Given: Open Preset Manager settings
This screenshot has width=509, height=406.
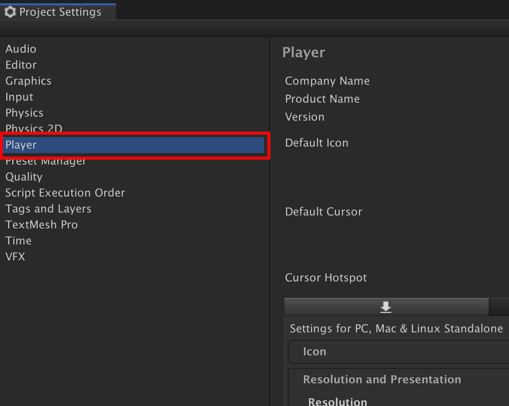Looking at the screenshot, I should (x=46, y=162).
